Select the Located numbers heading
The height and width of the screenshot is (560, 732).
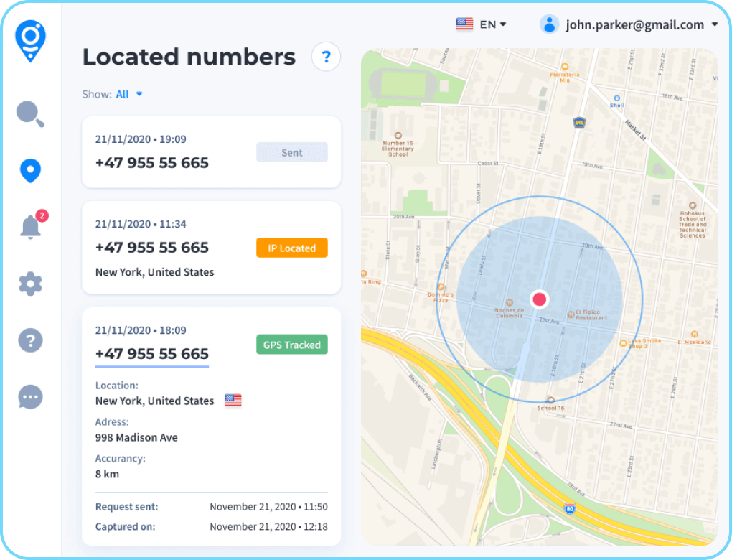click(x=189, y=57)
